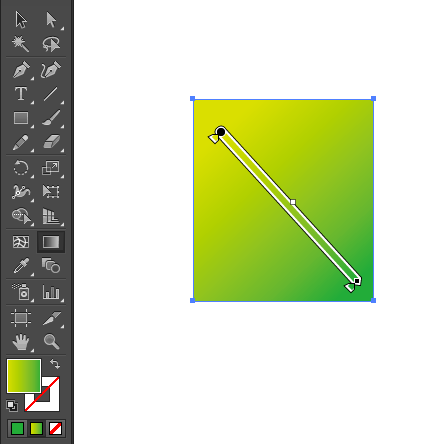Apply solid Color mode button

(x=17, y=429)
